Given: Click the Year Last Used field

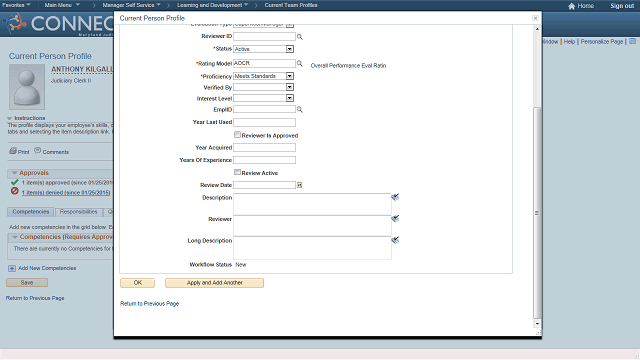Looking at the screenshot, I should pos(264,122).
